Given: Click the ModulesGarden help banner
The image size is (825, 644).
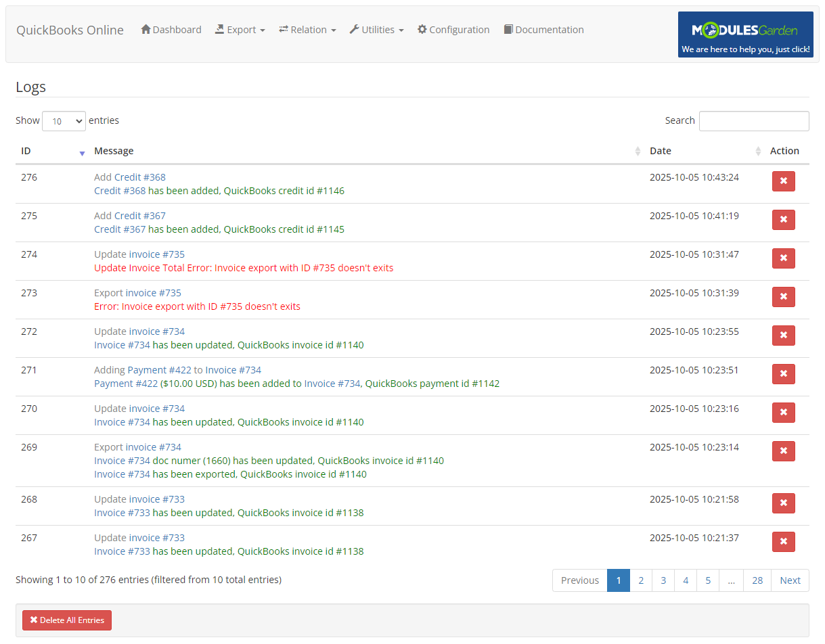Looking at the screenshot, I should tap(745, 34).
